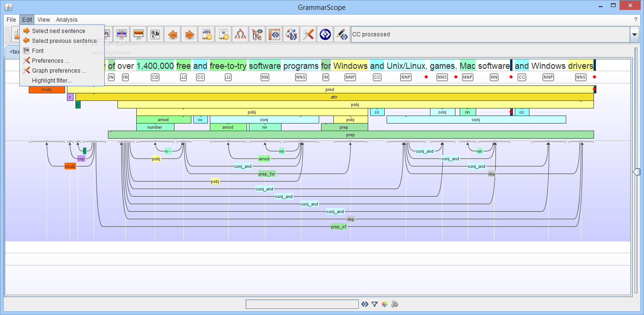Image resolution: width=644 pixels, height=315 pixels.
Task: Click the orange 'head' display toolbar icon
Action: 139,34
